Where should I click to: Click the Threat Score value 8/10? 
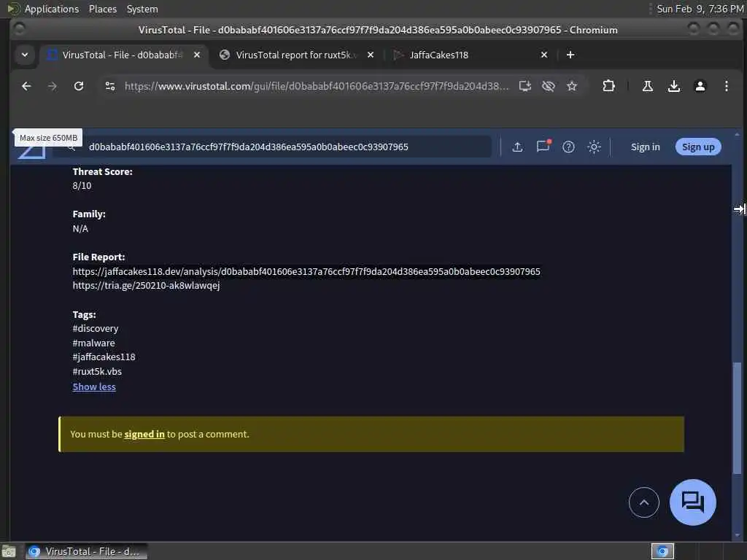(x=82, y=186)
